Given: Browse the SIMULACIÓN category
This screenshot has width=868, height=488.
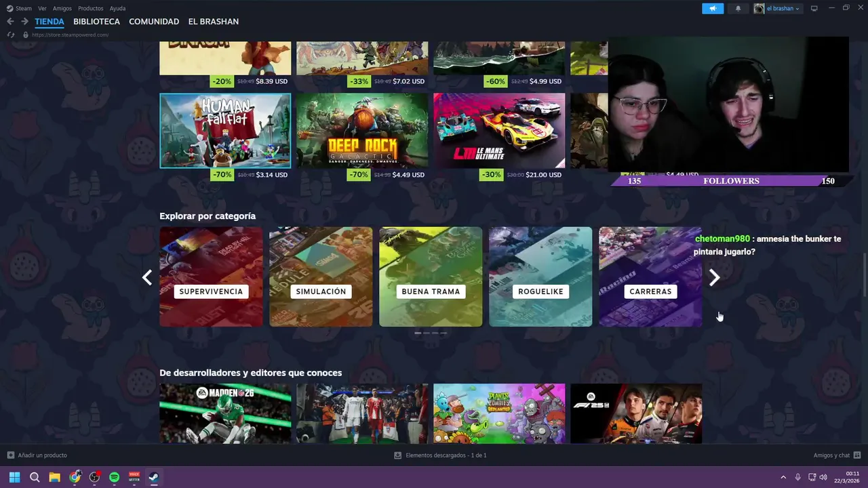Looking at the screenshot, I should (321, 277).
